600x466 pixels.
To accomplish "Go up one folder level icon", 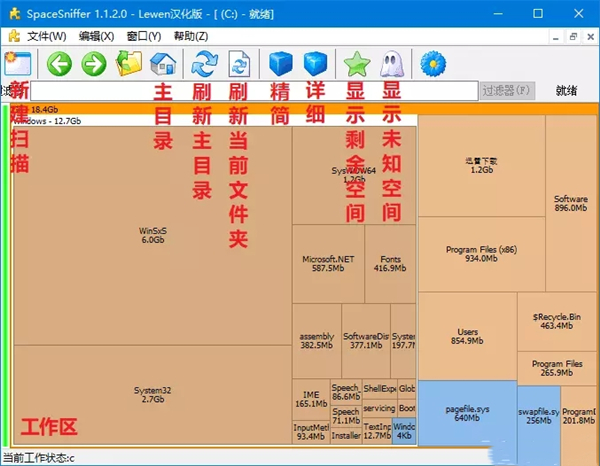I will [x=129, y=64].
